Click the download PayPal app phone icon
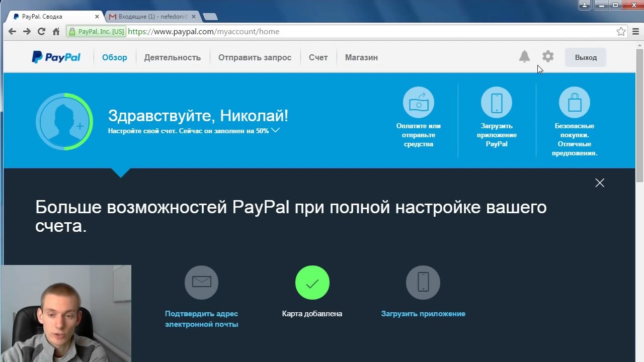Image resolution: width=644 pixels, height=362 pixels. click(x=497, y=103)
